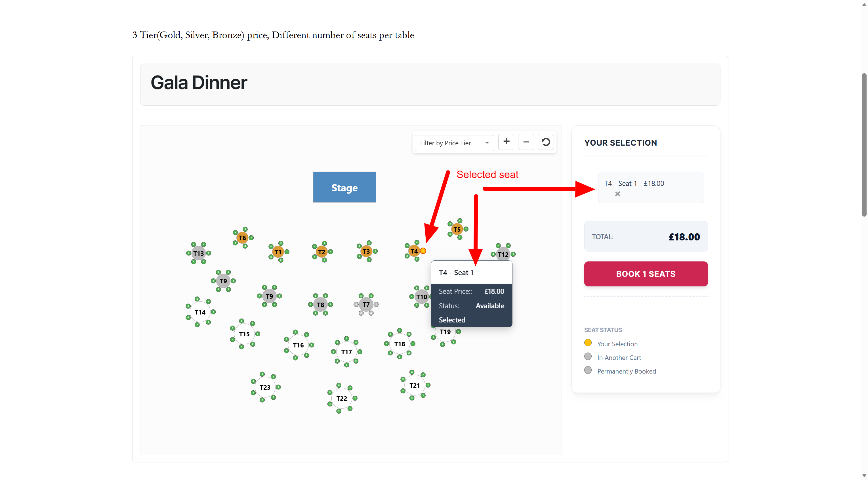Image resolution: width=868 pixels, height=480 pixels.
Task: Zoom in on the seating map
Action: pos(506,142)
